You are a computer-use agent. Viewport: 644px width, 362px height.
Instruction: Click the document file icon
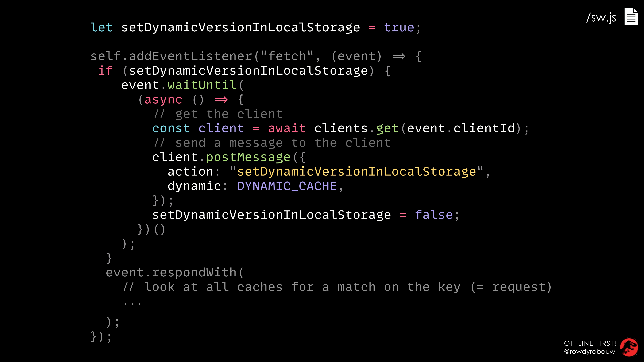point(631,17)
